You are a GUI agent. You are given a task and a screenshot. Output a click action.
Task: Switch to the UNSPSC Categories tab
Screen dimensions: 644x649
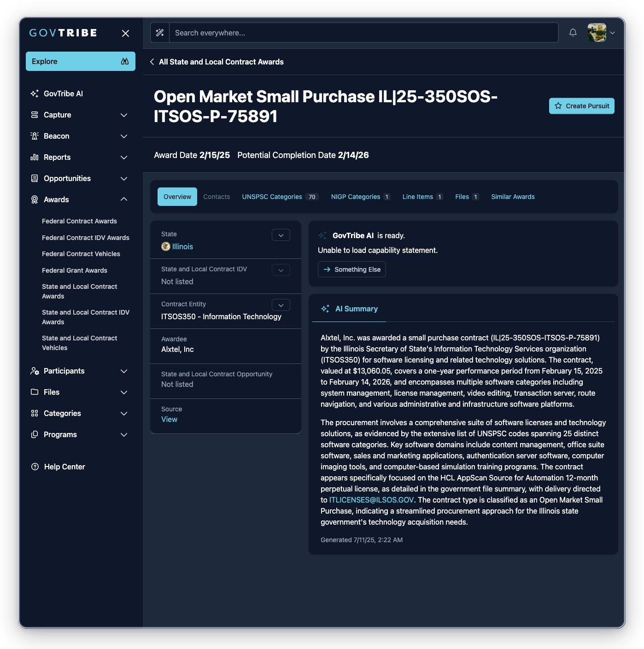[x=280, y=197]
